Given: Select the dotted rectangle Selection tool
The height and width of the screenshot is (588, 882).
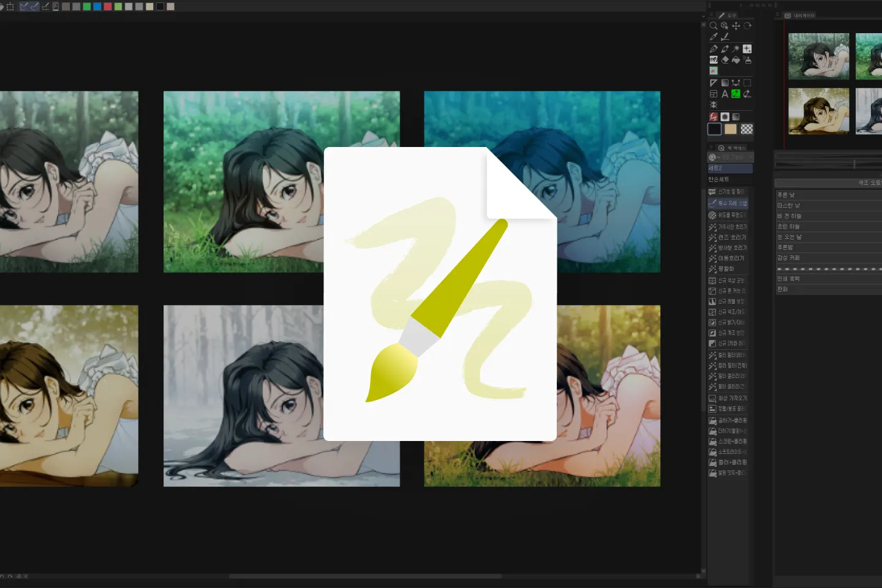Looking at the screenshot, I should tap(747, 83).
